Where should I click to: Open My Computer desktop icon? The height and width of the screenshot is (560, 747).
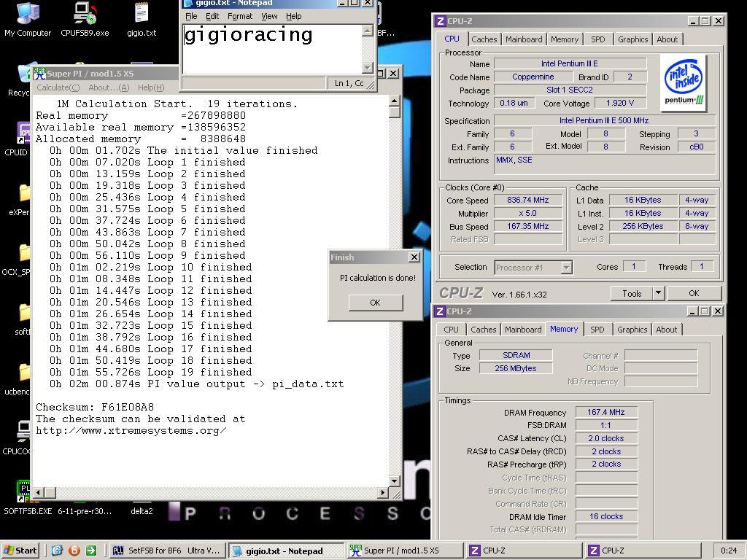(28, 19)
